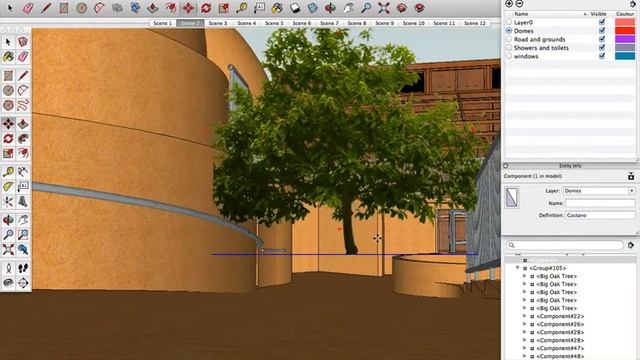
Task: Choose the Section Plane tool
Action: click(23, 283)
